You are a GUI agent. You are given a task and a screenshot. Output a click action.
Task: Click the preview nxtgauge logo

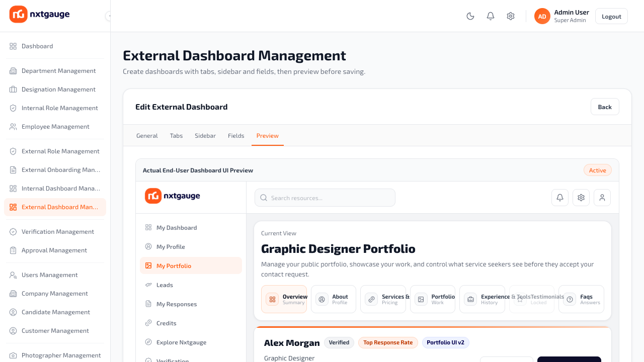pyautogui.click(x=173, y=196)
